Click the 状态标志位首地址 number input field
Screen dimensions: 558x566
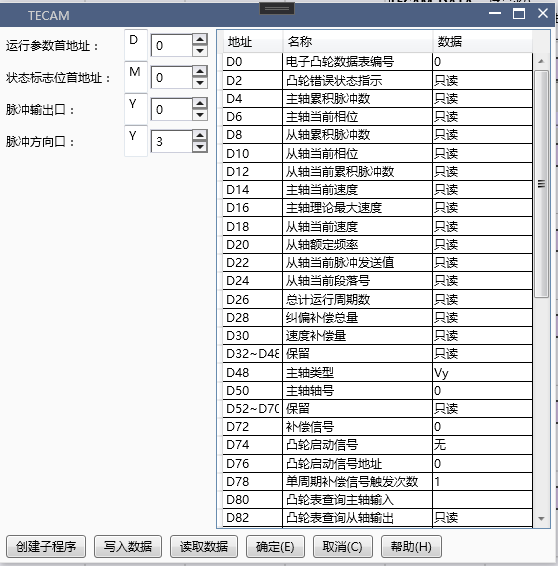(172, 77)
